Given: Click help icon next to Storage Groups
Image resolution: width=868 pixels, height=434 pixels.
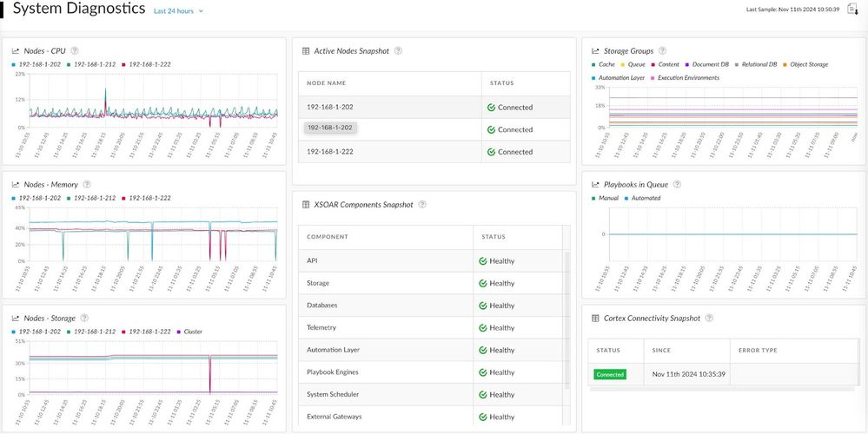Looking at the screenshot, I should (x=663, y=51).
